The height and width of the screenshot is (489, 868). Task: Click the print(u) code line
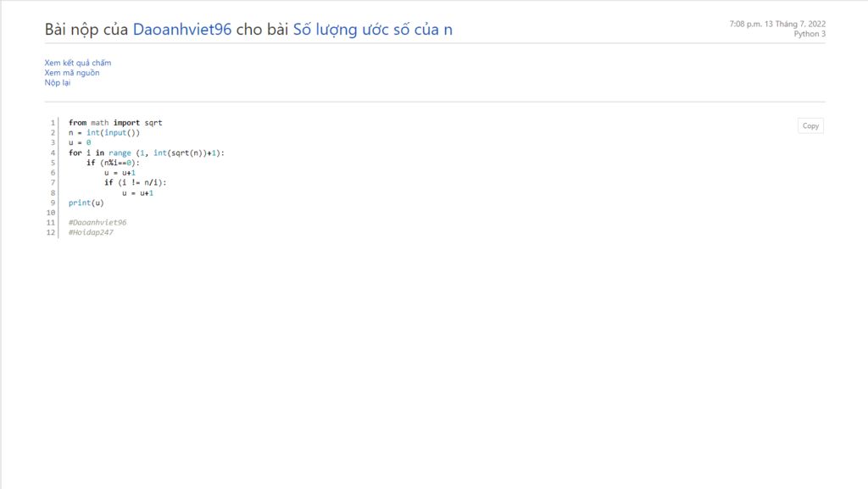pos(86,203)
